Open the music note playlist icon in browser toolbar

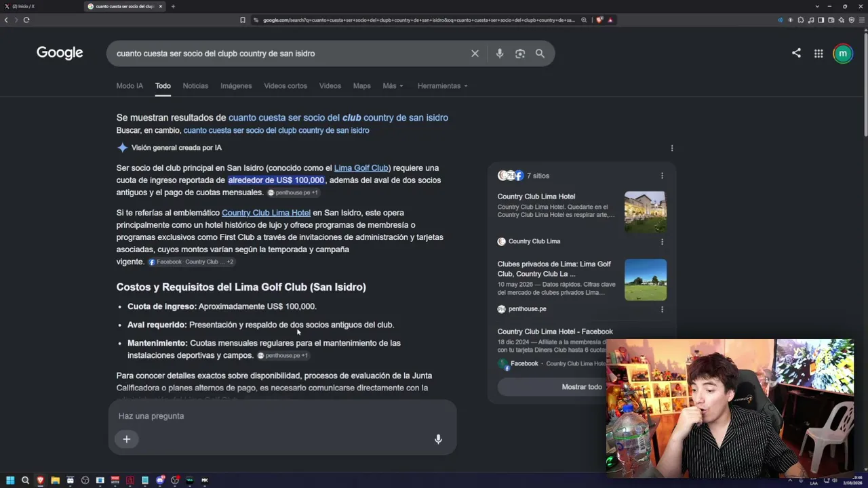coord(811,20)
